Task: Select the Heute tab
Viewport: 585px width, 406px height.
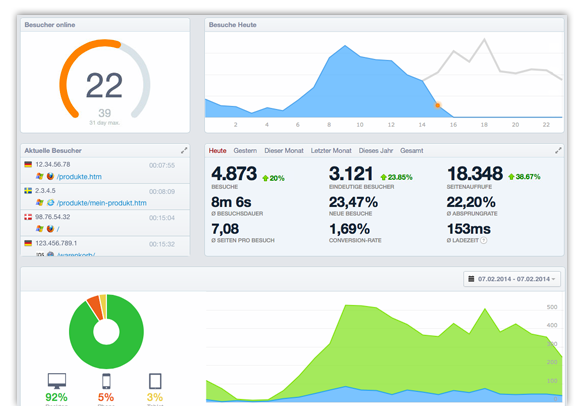Action: click(218, 151)
